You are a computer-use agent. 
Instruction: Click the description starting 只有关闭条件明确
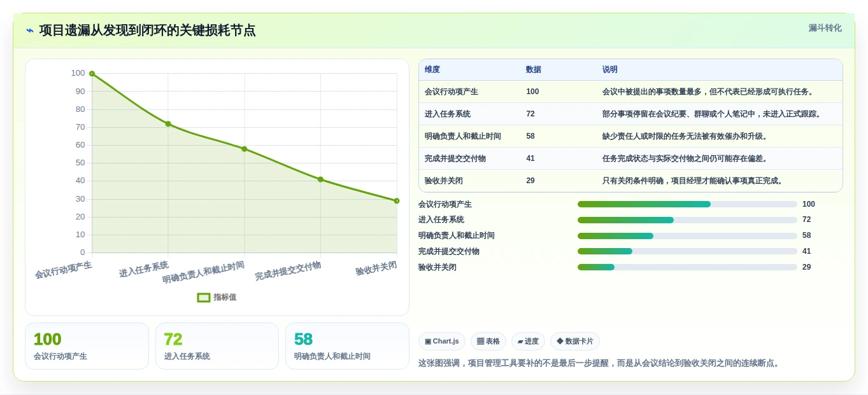tap(692, 181)
